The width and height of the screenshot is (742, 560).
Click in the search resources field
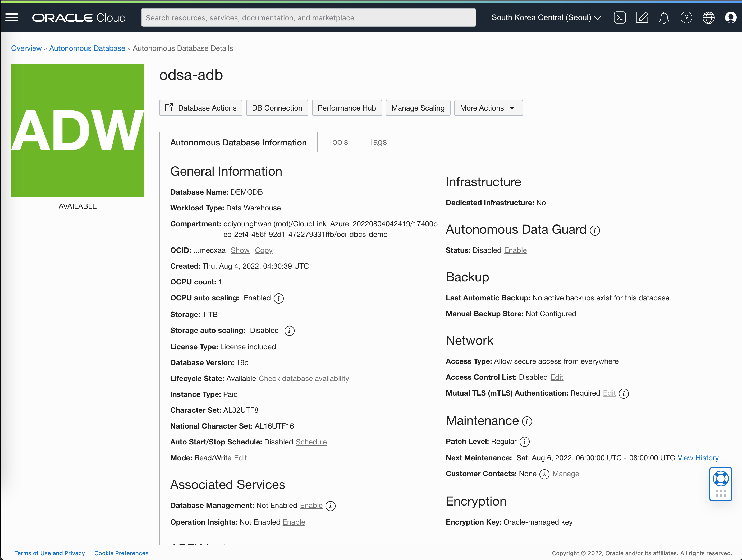pyautogui.click(x=308, y=18)
